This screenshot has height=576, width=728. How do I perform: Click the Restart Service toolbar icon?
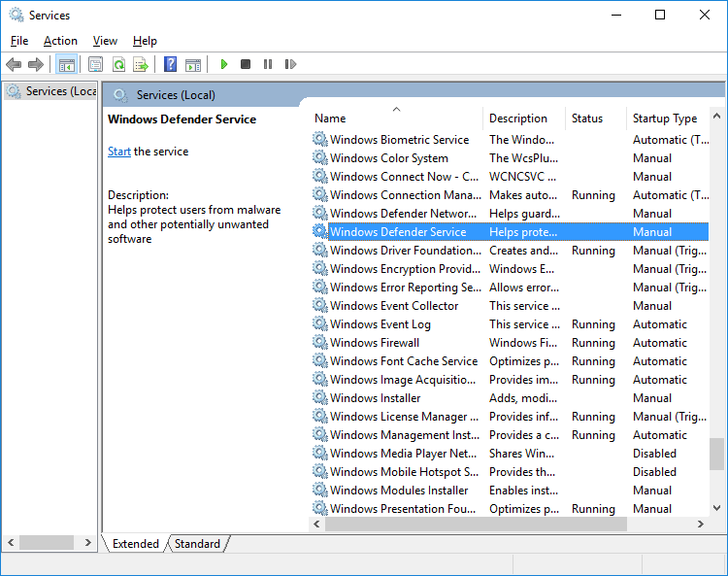[x=290, y=64]
